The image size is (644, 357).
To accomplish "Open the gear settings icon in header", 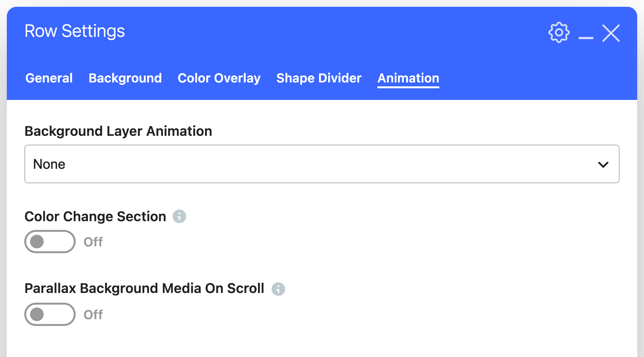I will point(559,32).
